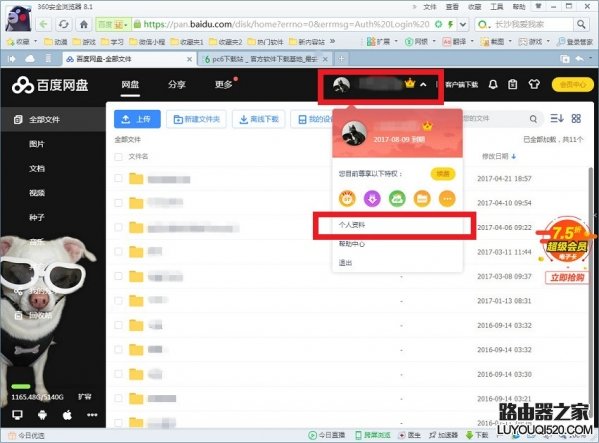Check the folder row dated 2017-04-21 18:57
This screenshot has width=599, height=443.
[x=118, y=178]
